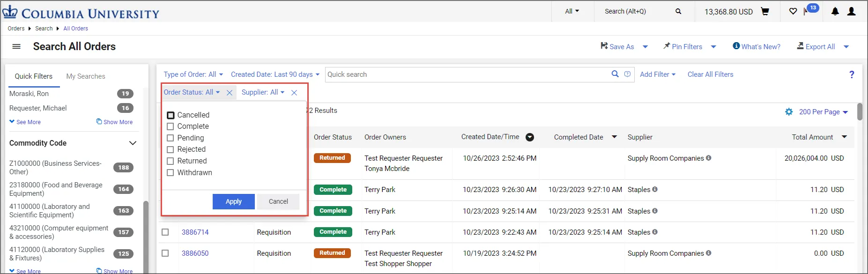
Task: Open requisition 3886714 link
Action: (x=195, y=232)
